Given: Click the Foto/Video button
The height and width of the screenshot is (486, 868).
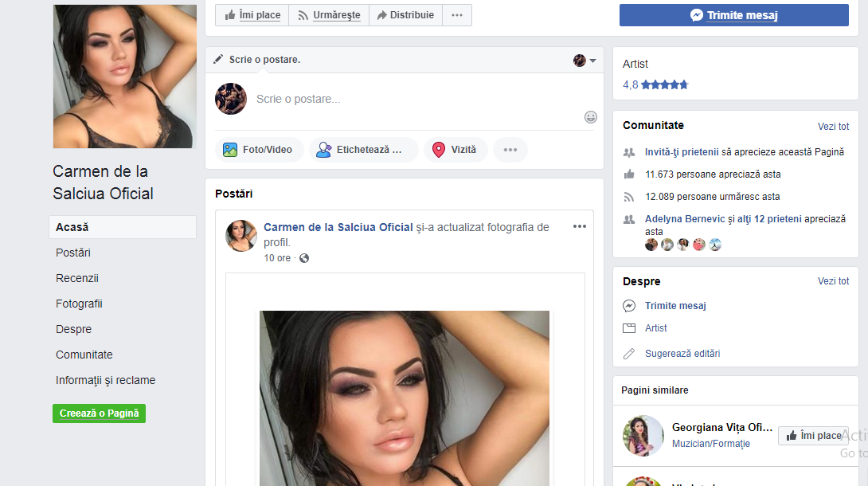Looking at the screenshot, I should pos(259,150).
